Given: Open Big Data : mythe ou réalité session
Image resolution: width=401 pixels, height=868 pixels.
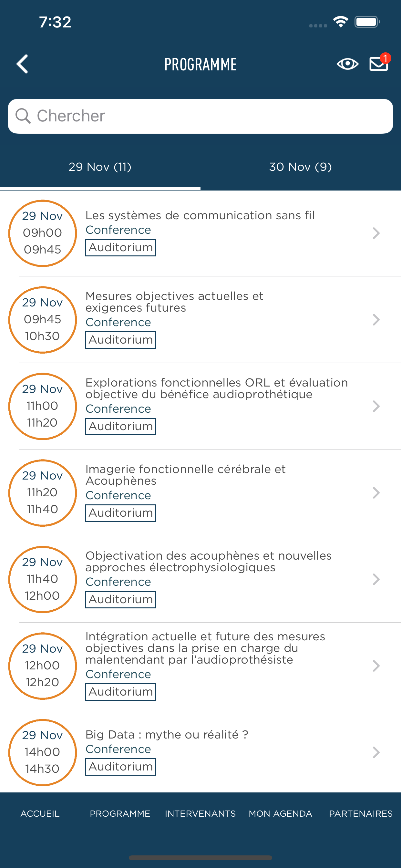Looking at the screenshot, I should [167, 735].
